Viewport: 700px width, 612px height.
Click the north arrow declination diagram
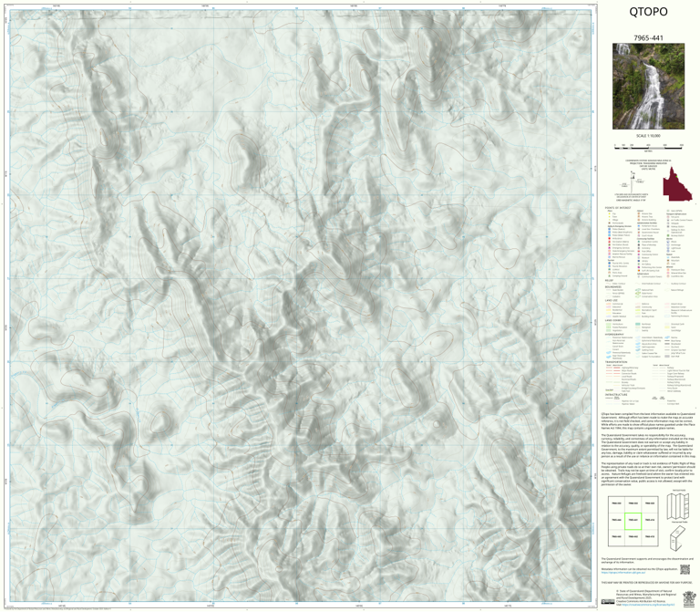tap(632, 181)
